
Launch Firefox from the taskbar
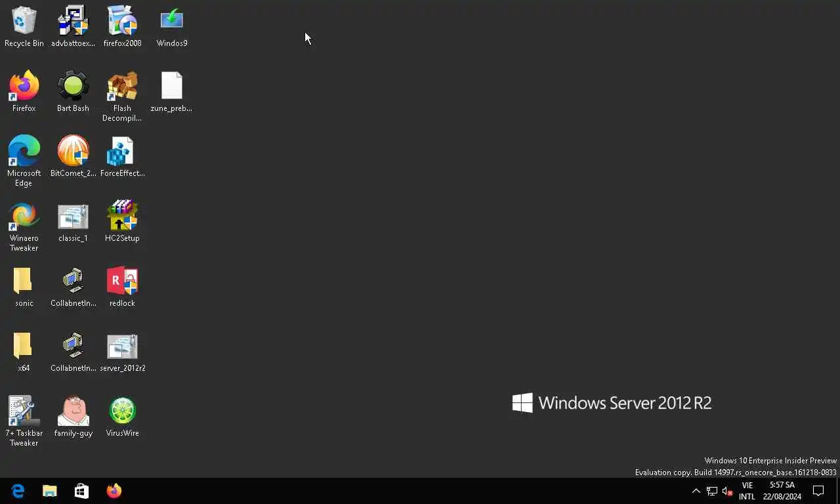click(114, 491)
